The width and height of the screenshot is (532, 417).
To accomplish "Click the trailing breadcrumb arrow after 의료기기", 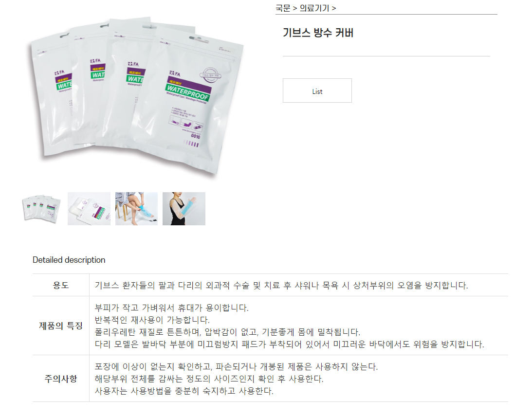I will point(334,8).
